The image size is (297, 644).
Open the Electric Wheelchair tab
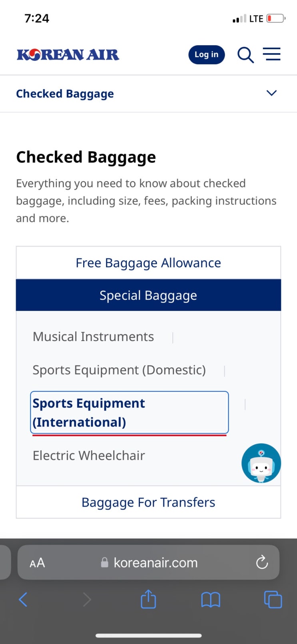coord(89,455)
